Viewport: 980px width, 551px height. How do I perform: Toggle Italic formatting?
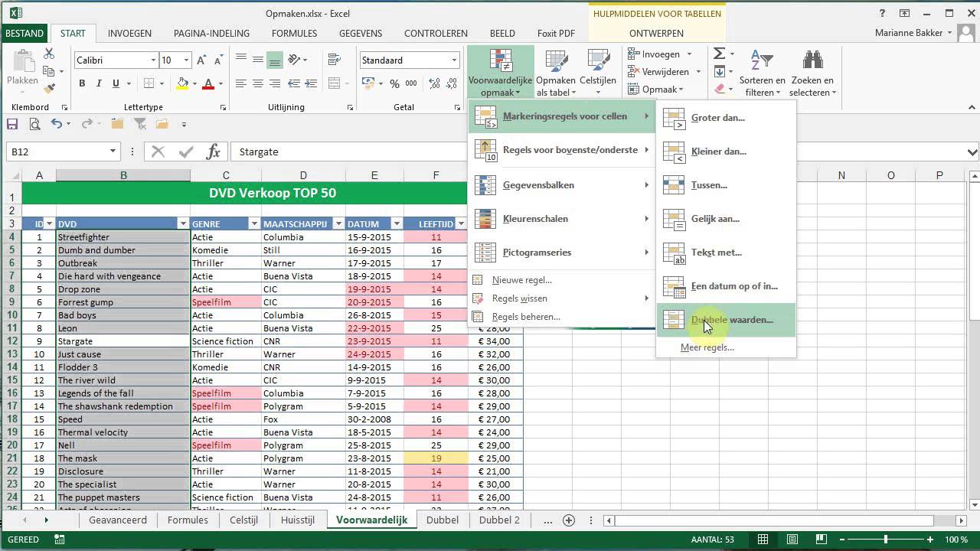point(99,83)
